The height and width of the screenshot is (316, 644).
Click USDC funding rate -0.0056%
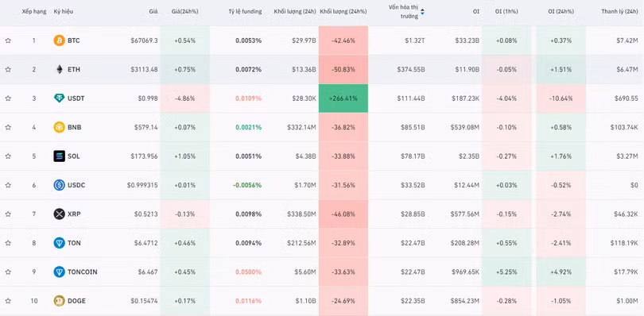coord(247,185)
